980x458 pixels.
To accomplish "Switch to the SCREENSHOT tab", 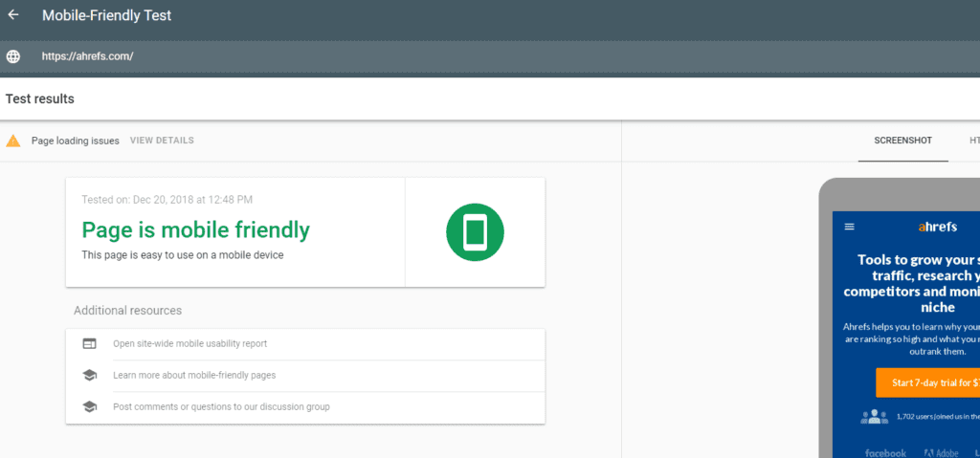I will (x=903, y=141).
